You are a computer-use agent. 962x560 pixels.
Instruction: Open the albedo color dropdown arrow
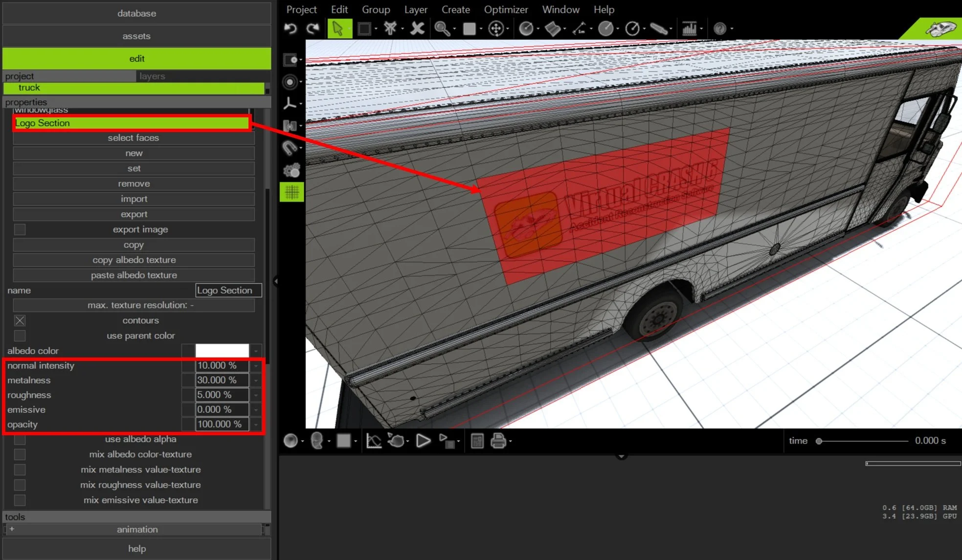256,351
